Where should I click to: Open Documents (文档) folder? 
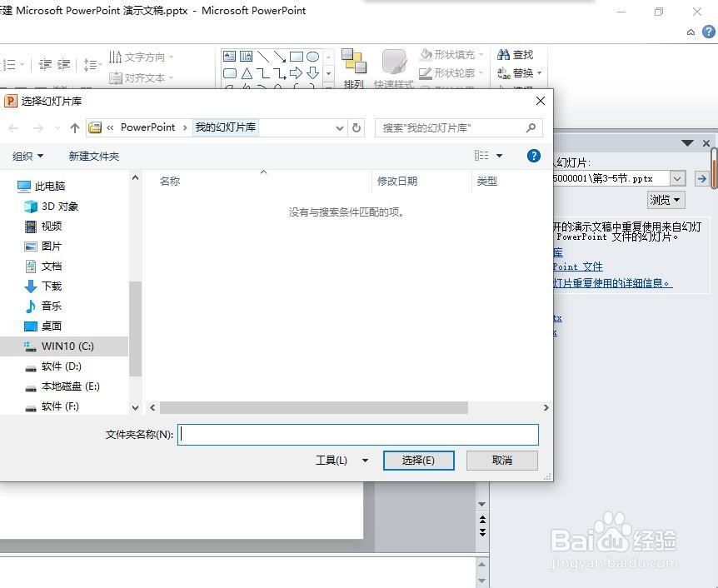[43, 266]
